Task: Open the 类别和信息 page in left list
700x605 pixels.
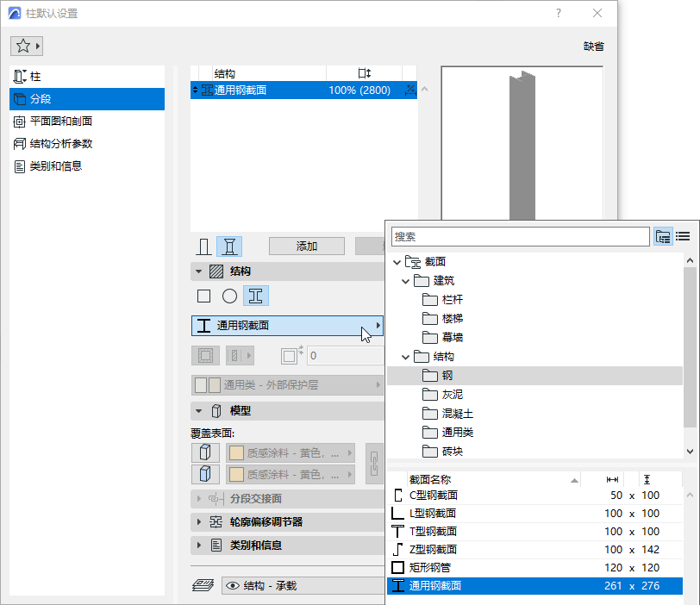Action: click(87, 166)
